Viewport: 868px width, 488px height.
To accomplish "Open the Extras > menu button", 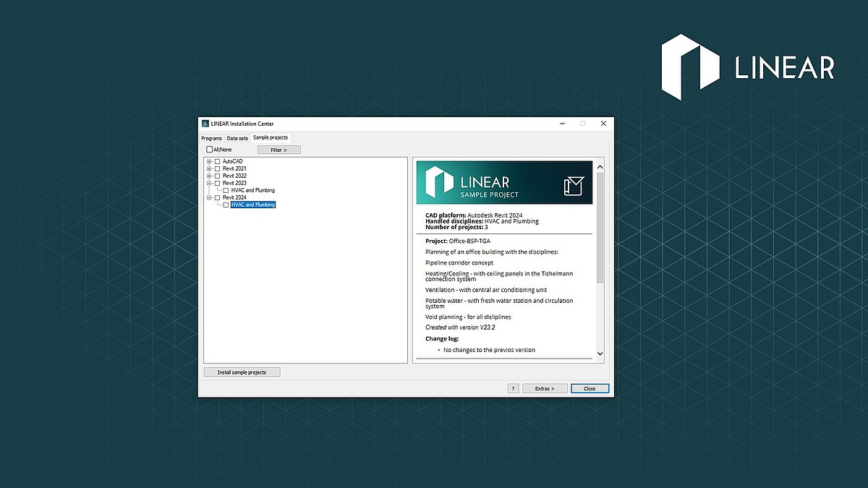I will 545,388.
